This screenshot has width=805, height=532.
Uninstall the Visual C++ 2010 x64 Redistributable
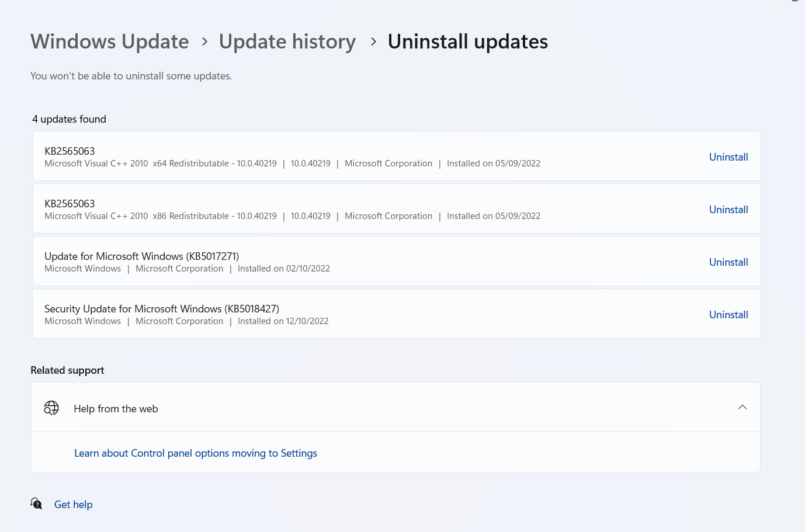tap(728, 157)
